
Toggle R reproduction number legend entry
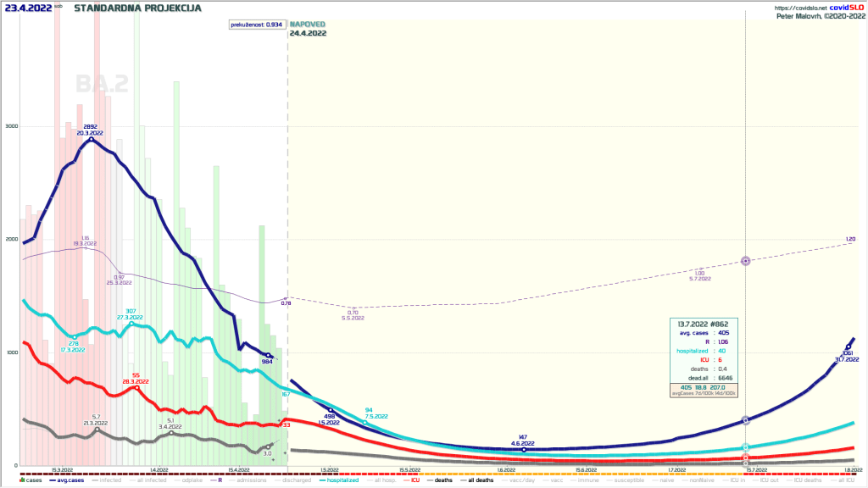[x=218, y=480]
